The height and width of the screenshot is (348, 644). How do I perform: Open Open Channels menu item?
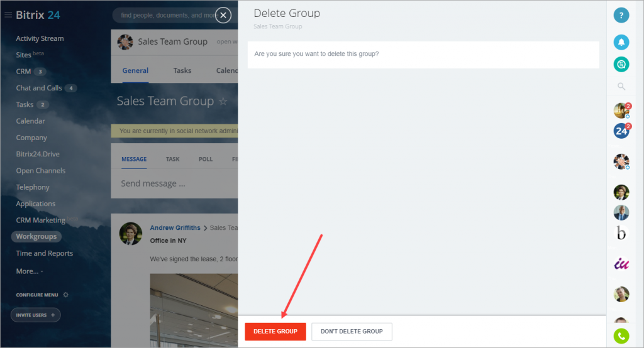coord(41,170)
